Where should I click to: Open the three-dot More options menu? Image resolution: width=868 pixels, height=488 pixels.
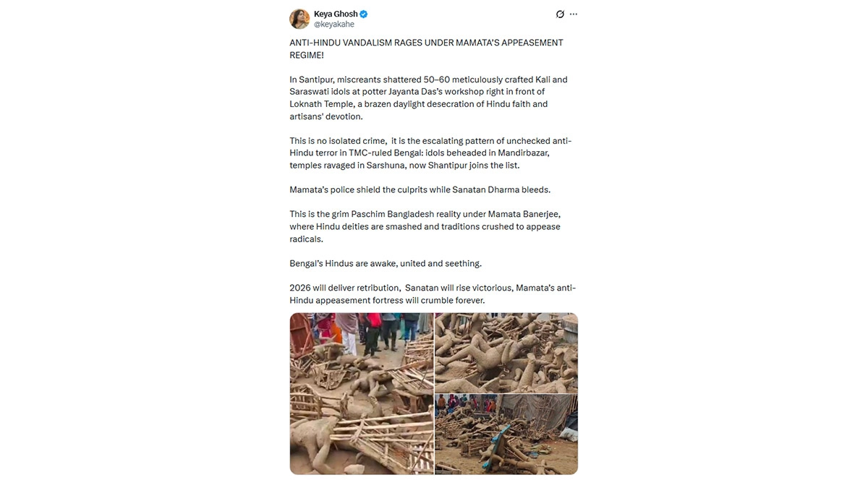pyautogui.click(x=574, y=14)
